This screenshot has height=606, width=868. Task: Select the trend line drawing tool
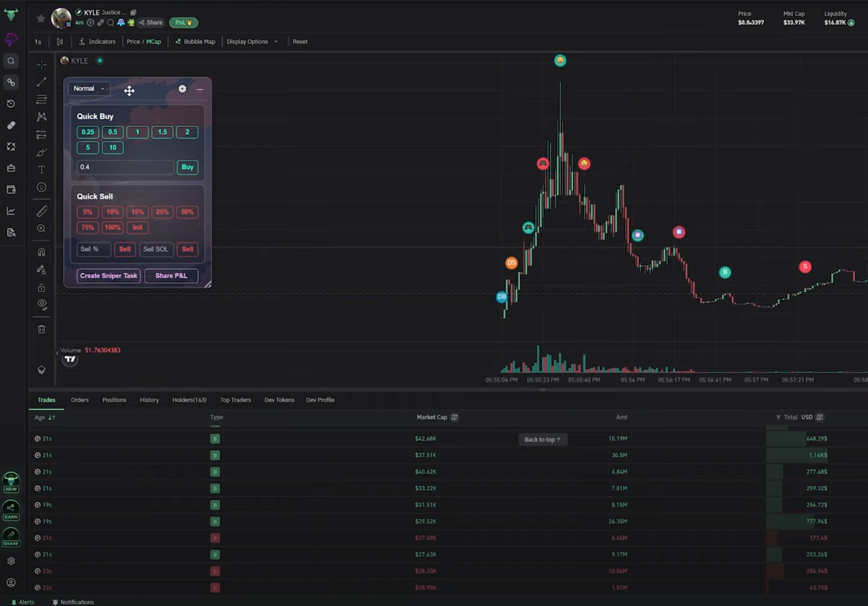42,82
